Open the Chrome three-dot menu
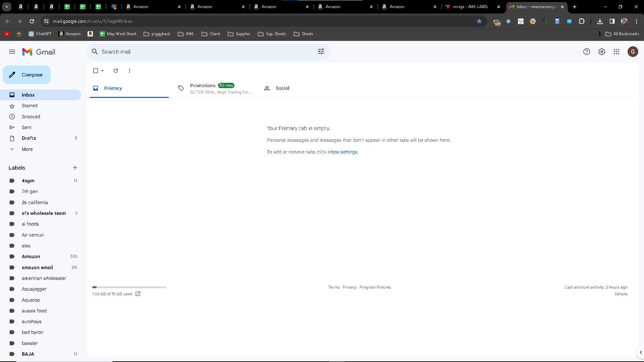644x362 pixels. pos(637,21)
